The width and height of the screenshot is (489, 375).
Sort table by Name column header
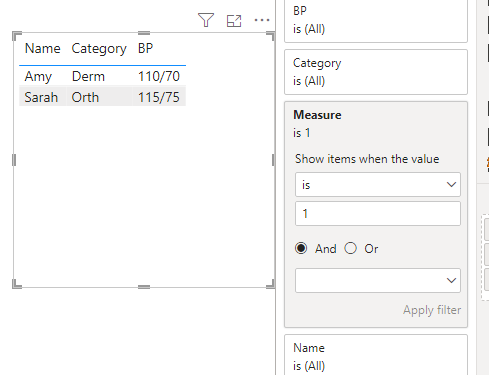tap(43, 49)
